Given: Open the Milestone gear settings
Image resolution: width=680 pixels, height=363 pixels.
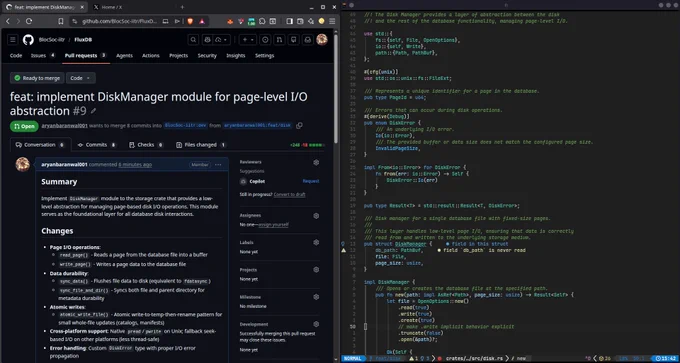Looking at the screenshot, I should click(x=316, y=297).
